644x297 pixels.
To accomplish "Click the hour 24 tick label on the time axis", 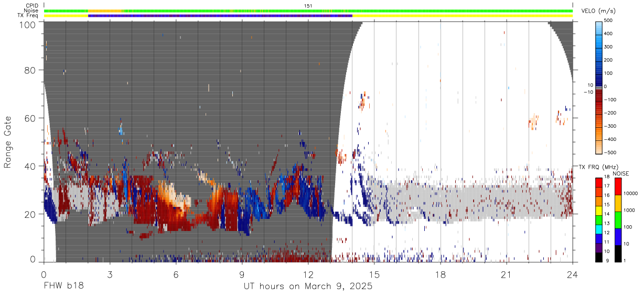I will [x=573, y=274].
